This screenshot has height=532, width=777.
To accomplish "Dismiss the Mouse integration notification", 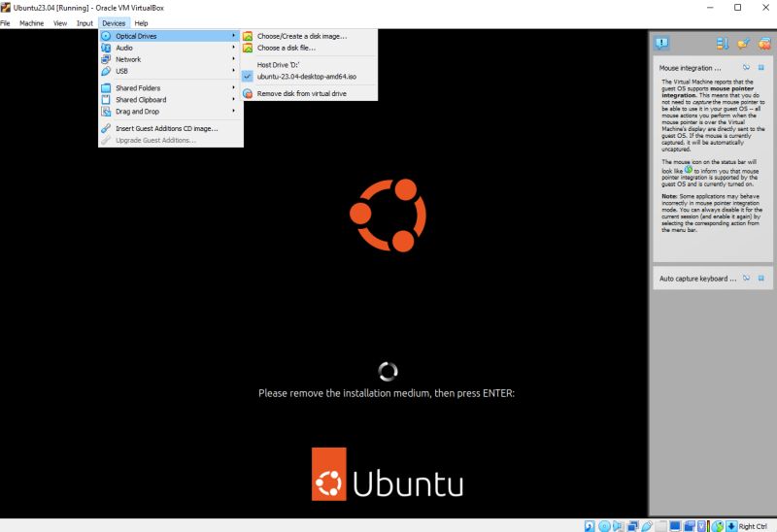I will (761, 67).
